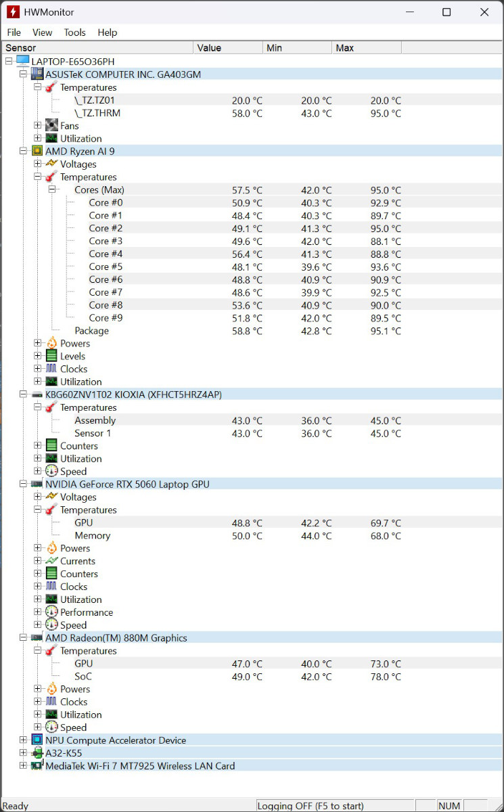This screenshot has height=812, width=504.
Task: Expand the A32-K55 battery node
Action: coord(24,753)
